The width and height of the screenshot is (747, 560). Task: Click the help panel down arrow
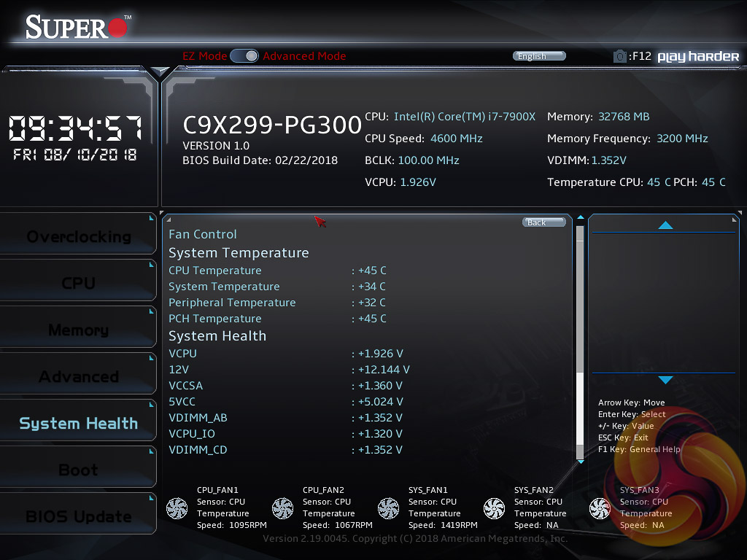(x=665, y=379)
